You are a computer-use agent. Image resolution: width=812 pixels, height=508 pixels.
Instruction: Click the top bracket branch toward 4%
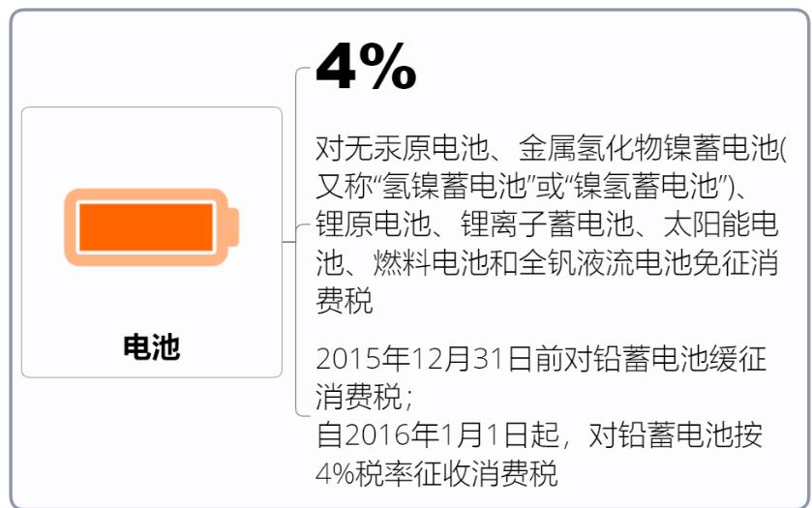click(303, 70)
